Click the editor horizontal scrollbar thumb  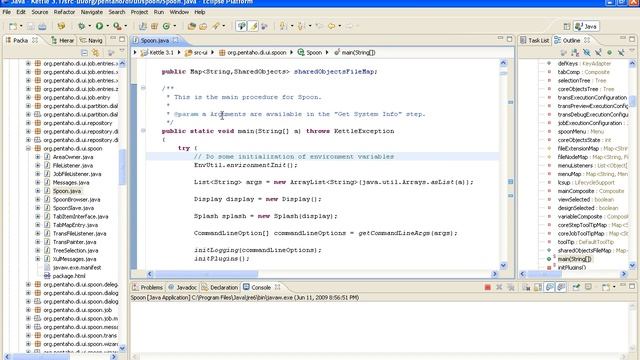pyautogui.click(x=206, y=274)
